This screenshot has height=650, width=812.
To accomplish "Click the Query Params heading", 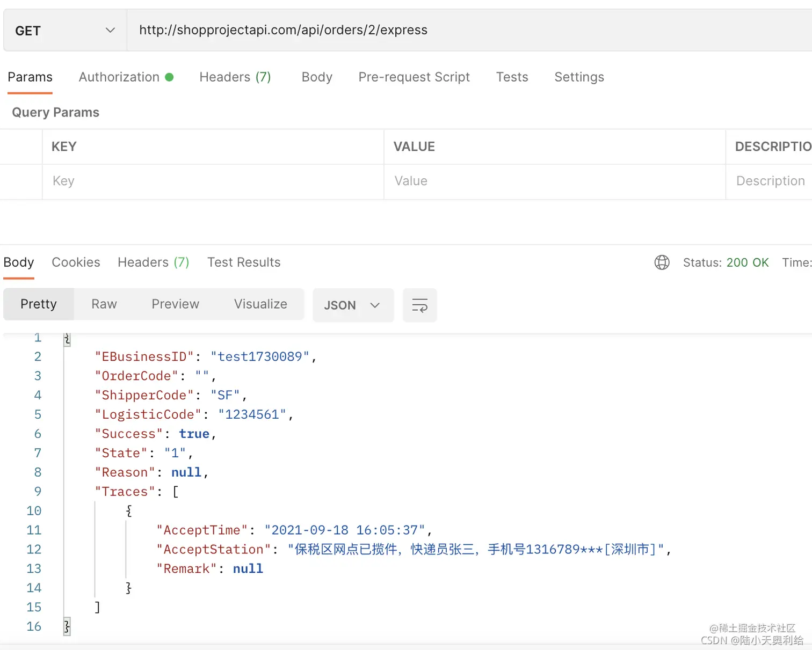I will (56, 113).
